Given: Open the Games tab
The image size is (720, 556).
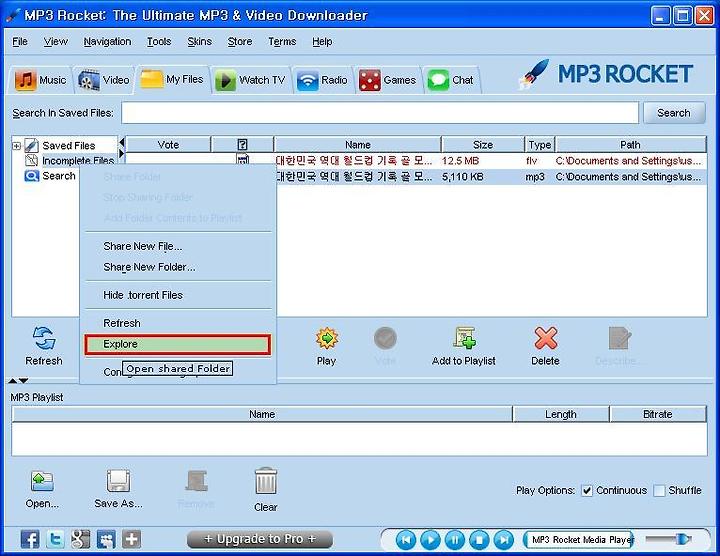Looking at the screenshot, I should (x=387, y=80).
